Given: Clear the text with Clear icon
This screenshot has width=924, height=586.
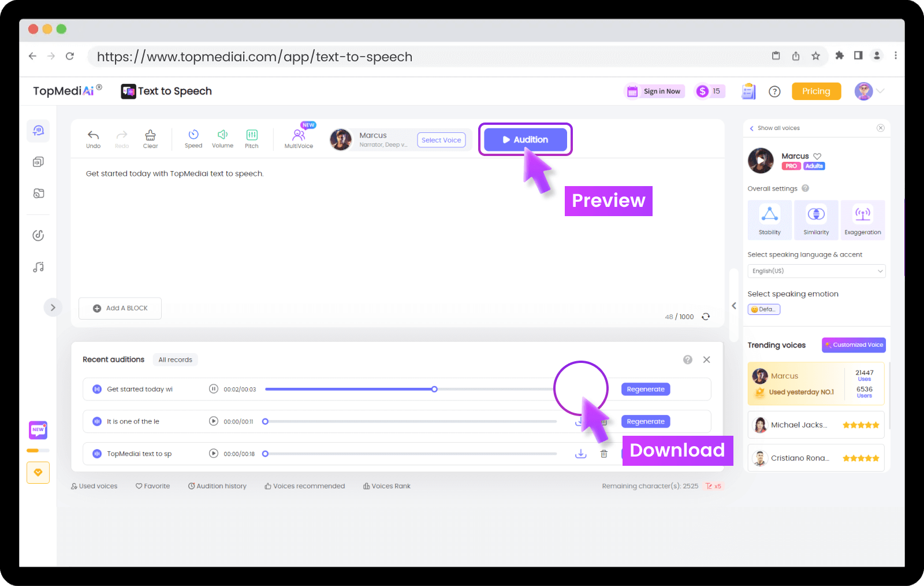Looking at the screenshot, I should click(150, 138).
